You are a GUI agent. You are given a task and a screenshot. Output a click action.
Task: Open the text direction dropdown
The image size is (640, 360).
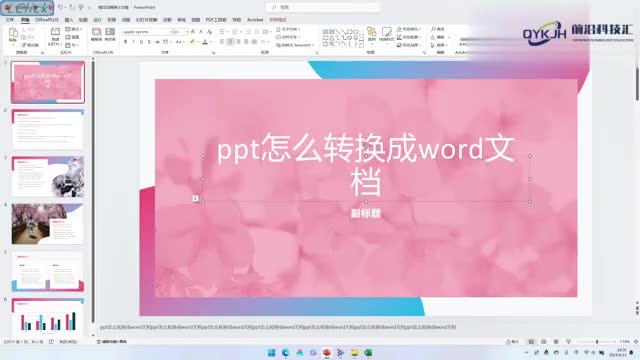point(288,29)
